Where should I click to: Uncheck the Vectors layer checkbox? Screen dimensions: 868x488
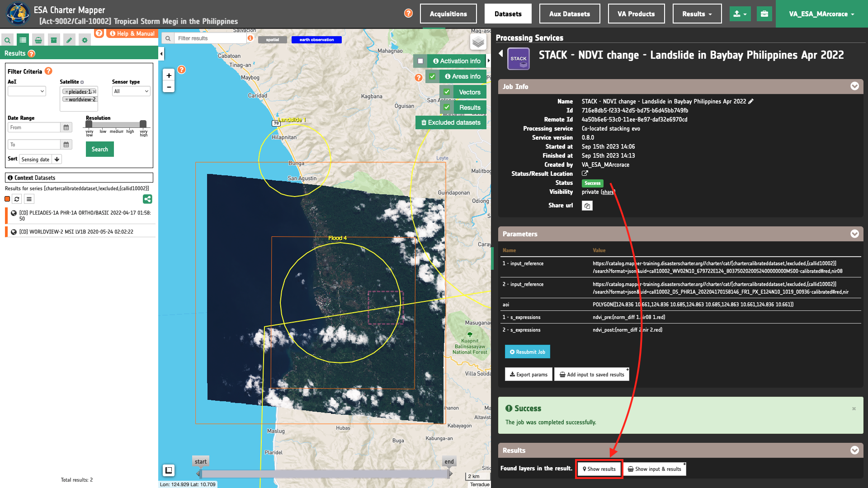point(447,92)
